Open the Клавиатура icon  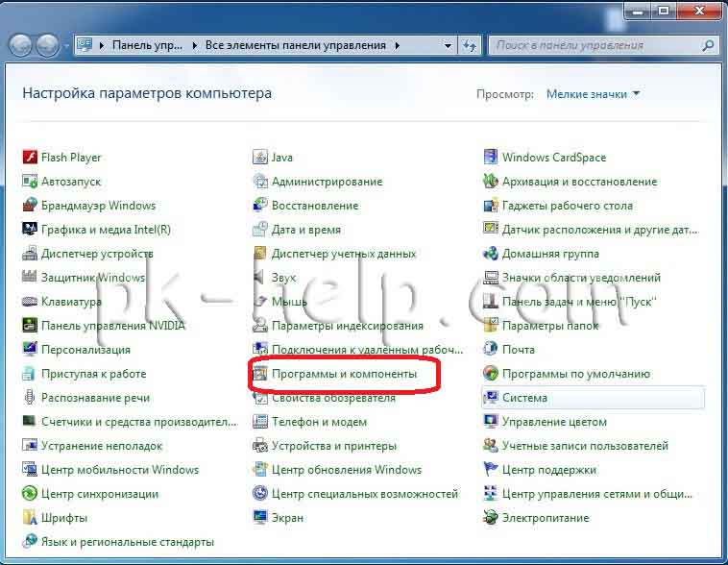(x=30, y=301)
